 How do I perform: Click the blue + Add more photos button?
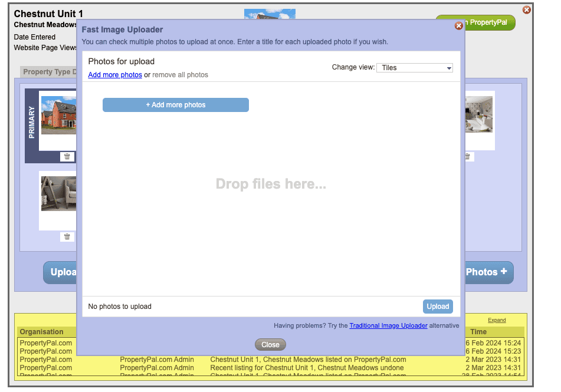pyautogui.click(x=176, y=105)
